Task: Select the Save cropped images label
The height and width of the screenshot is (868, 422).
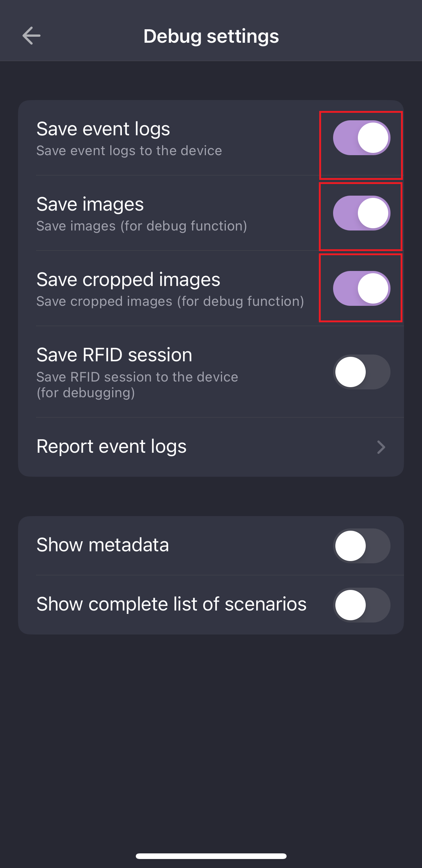Action: point(128,280)
